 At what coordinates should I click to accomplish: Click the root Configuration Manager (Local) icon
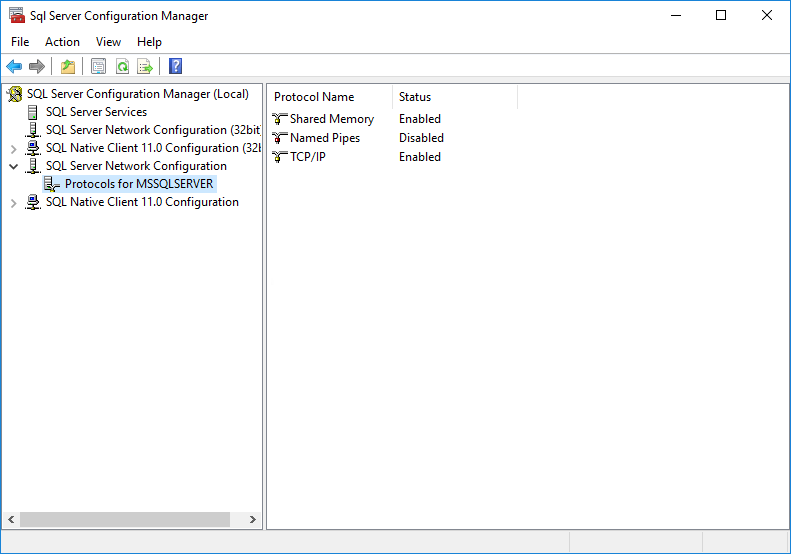point(15,94)
